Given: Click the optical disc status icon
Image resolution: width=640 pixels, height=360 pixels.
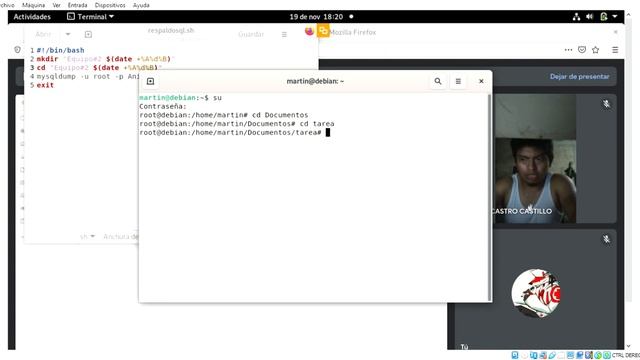Looking at the screenshot, I should pos(524,355).
